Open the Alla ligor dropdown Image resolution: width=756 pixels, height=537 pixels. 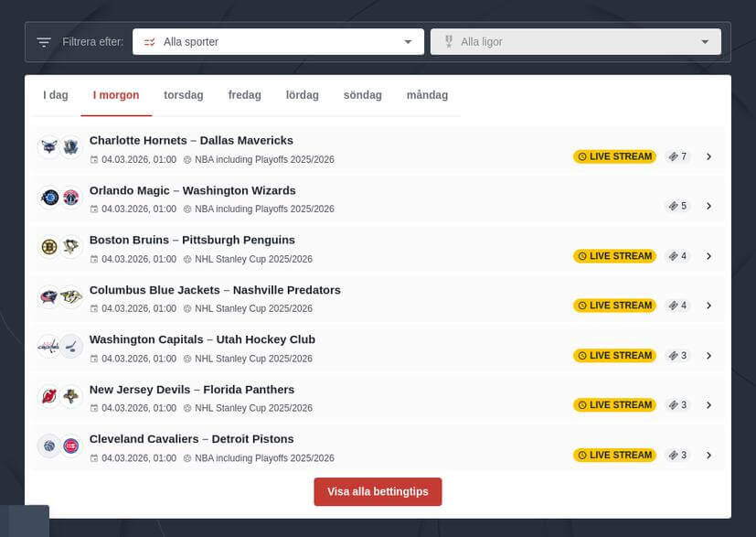(x=576, y=41)
